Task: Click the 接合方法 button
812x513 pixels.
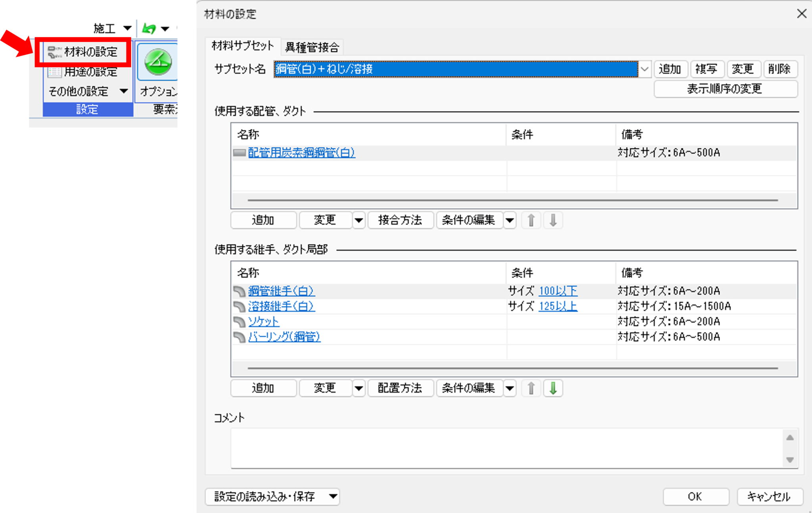Action: [400, 220]
